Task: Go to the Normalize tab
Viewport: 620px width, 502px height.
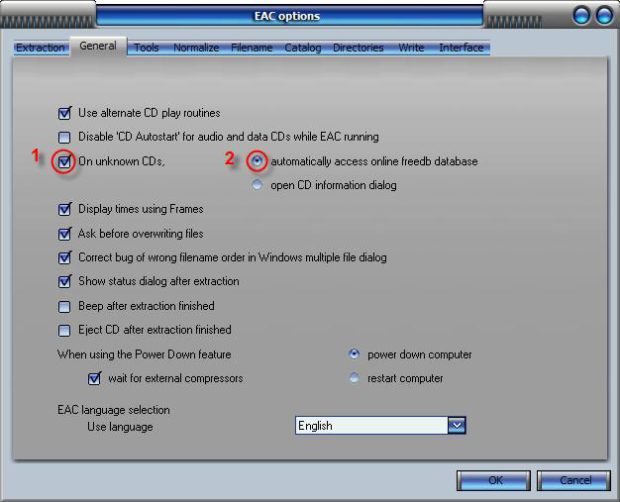Action: pos(196,48)
